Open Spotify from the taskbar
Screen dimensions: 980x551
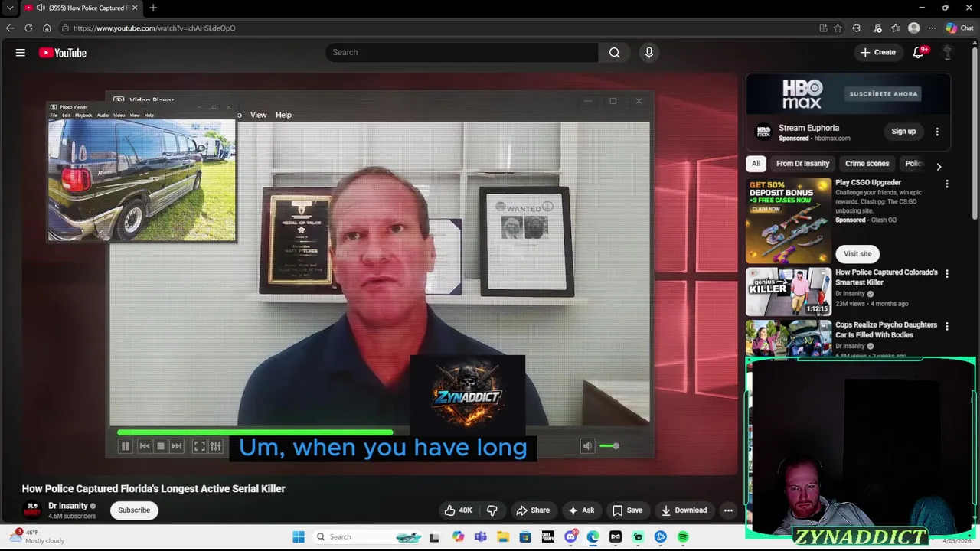tap(683, 537)
